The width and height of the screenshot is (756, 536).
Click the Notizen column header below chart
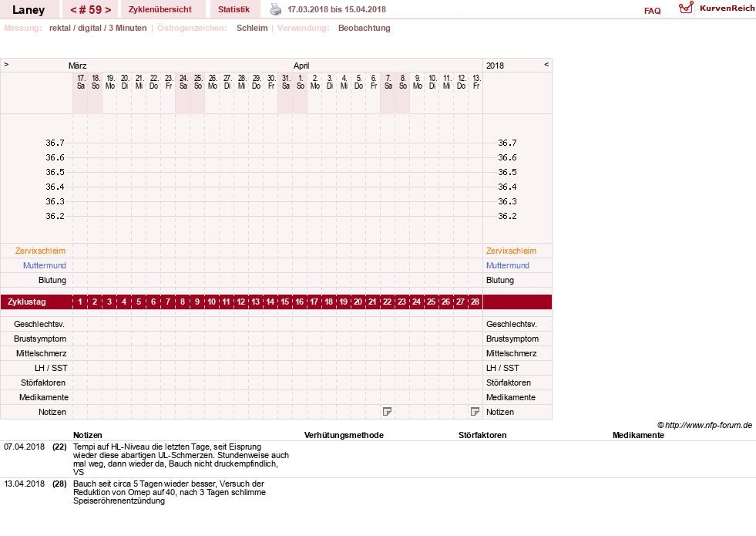click(x=87, y=435)
